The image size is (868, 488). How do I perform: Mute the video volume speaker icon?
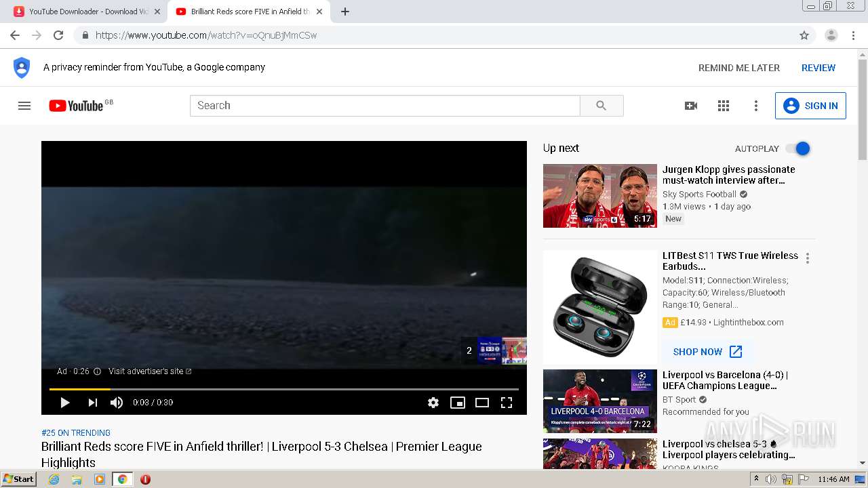click(x=117, y=403)
